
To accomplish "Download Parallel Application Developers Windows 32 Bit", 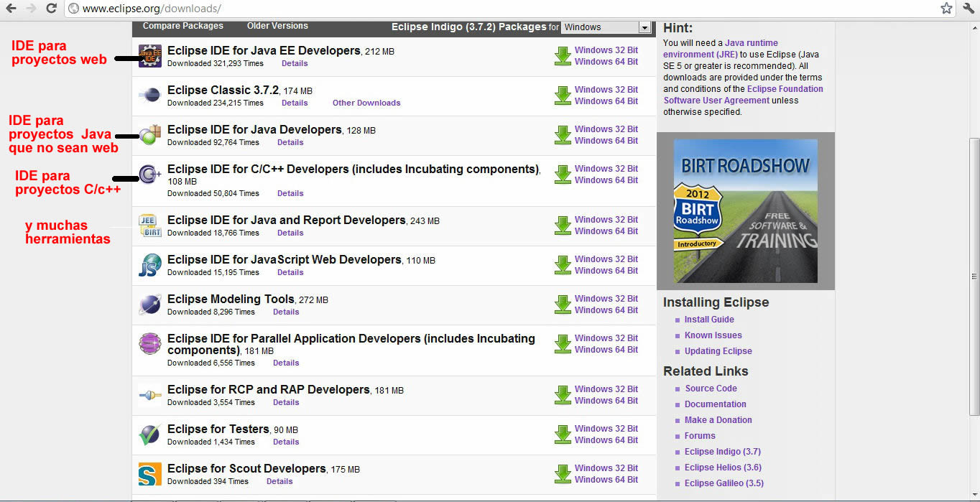I will 606,338.
